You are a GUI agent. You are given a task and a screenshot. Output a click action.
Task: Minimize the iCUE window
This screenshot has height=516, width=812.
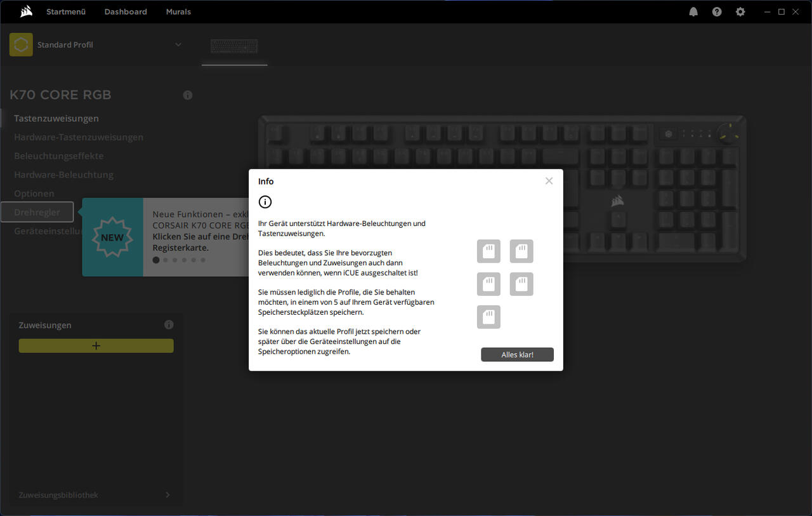coord(768,11)
